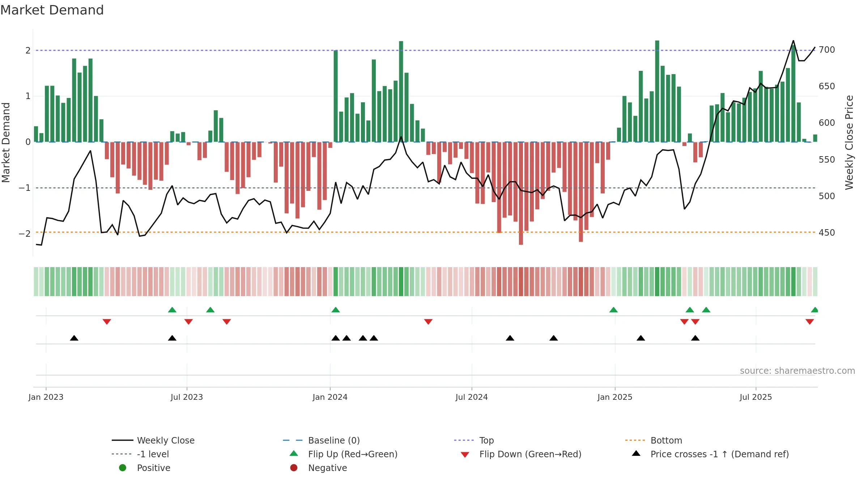The image size is (868, 488).
Task: Click the 500 price axis tick label
Action: (x=827, y=196)
